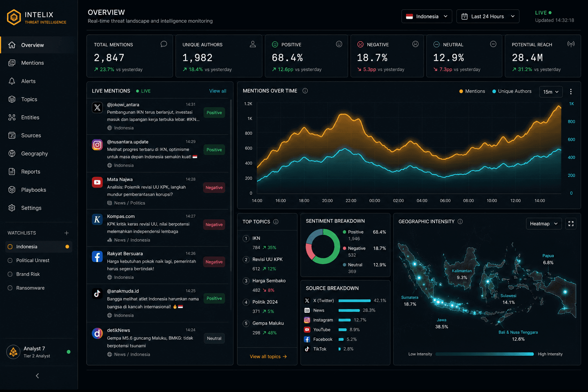The height and width of the screenshot is (392, 588).
Task: Click View all in Live Mentions
Action: [x=217, y=91]
